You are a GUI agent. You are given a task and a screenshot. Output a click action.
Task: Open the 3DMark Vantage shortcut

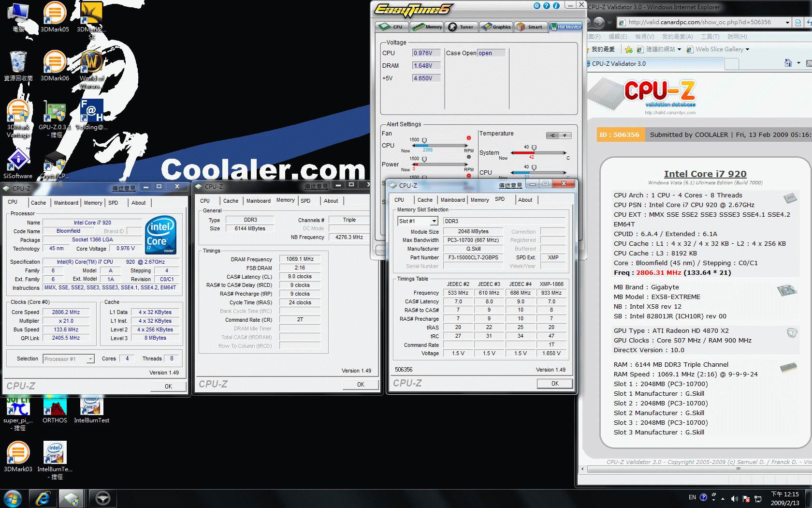coord(18,118)
